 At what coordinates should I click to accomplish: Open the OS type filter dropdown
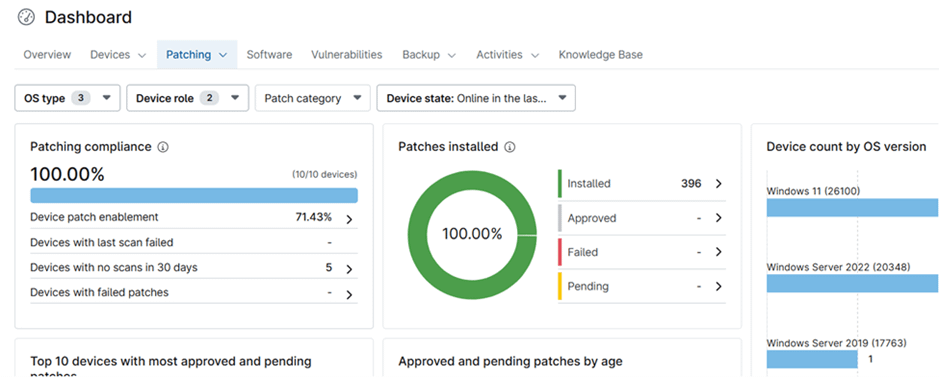pyautogui.click(x=68, y=98)
